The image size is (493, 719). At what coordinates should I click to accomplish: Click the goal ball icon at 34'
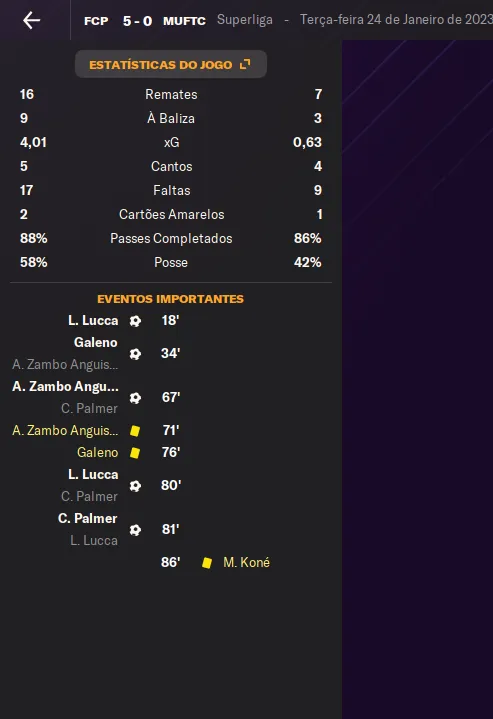(x=135, y=354)
